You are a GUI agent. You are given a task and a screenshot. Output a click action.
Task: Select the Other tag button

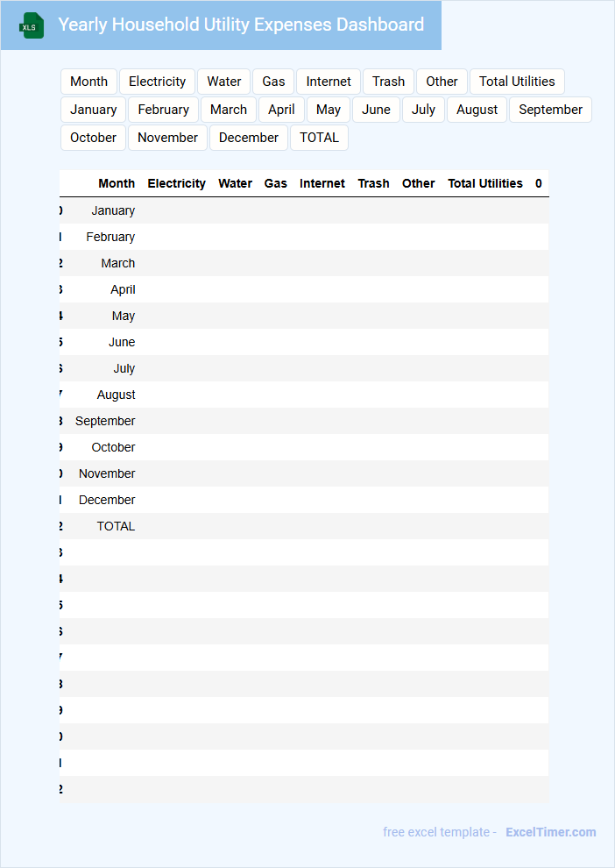tap(442, 82)
